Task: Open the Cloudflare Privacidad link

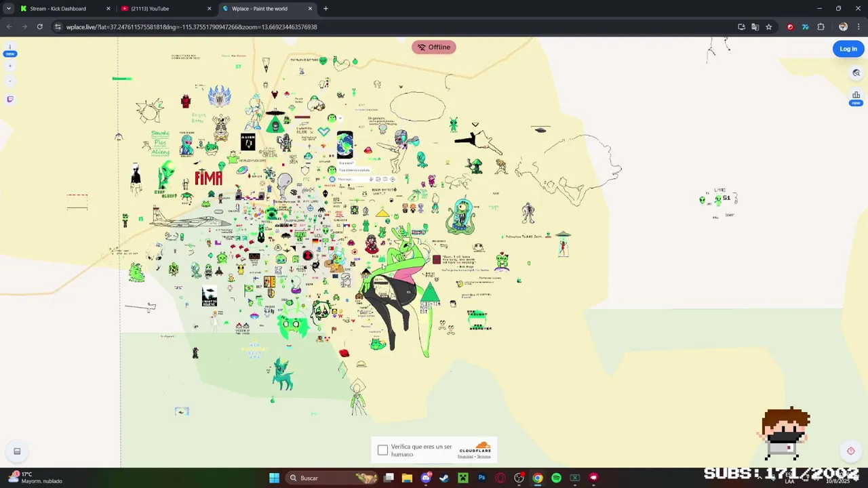Action: click(x=465, y=456)
